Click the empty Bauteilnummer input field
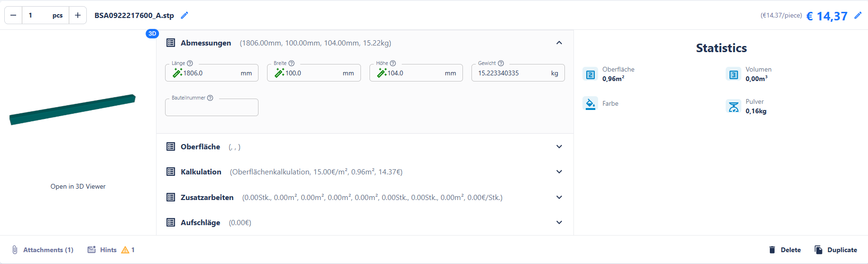This screenshot has height=264, width=868. click(x=212, y=108)
